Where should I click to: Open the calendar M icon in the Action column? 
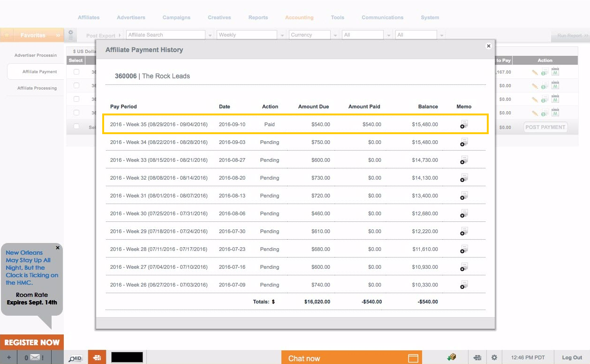(555, 71)
